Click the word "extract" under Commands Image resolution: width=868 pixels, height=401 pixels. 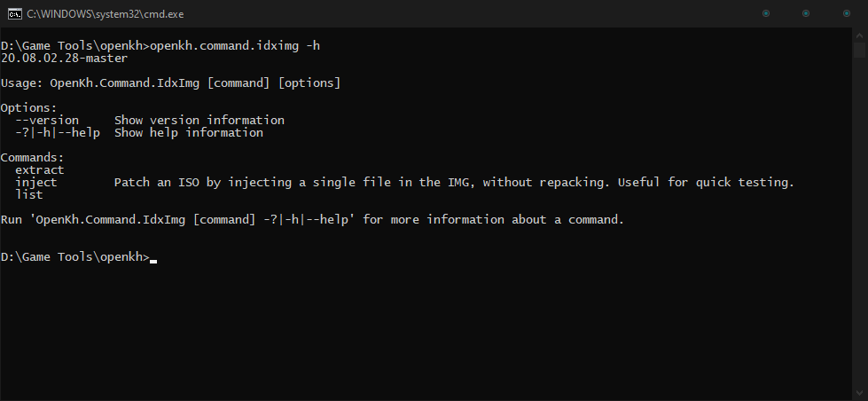point(39,170)
